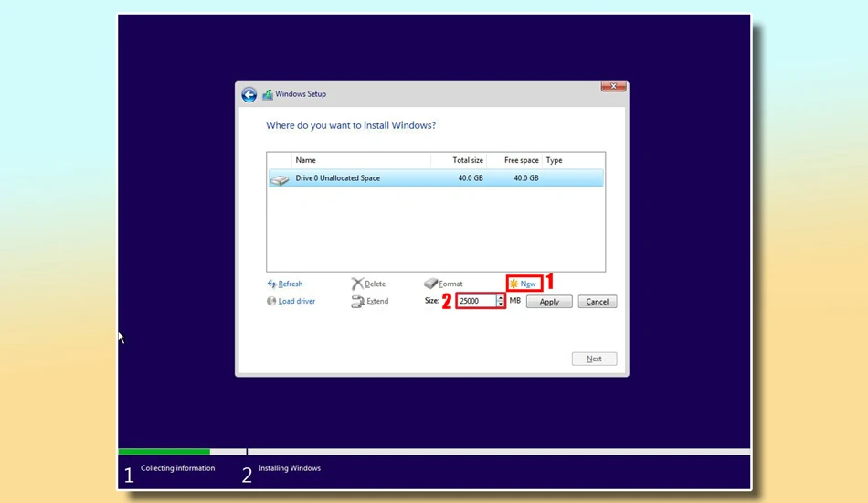Click the Extend partition icon
868x503 pixels.
coord(357,301)
